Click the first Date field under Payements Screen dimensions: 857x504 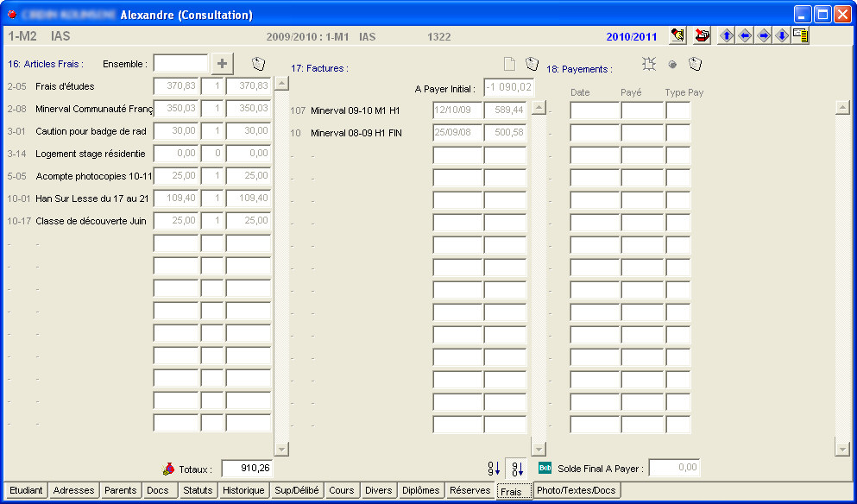[595, 110]
